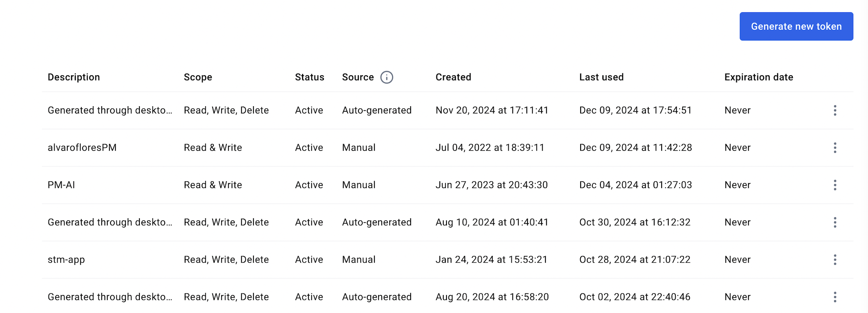
Task: Click the Read & Write scope of alvarofloresPM
Action: point(213,148)
